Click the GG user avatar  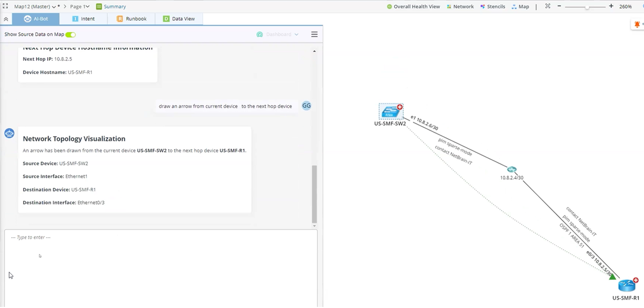(x=306, y=106)
